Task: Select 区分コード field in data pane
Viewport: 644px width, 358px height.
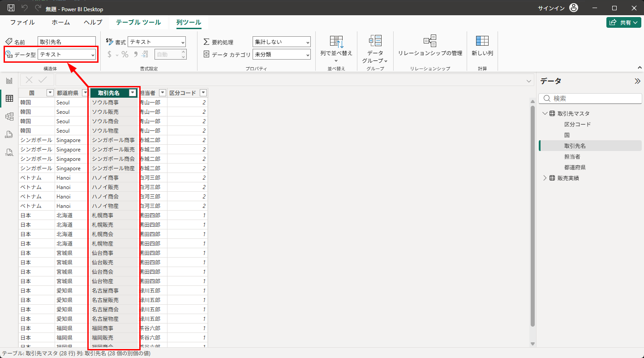Action: tap(577, 124)
